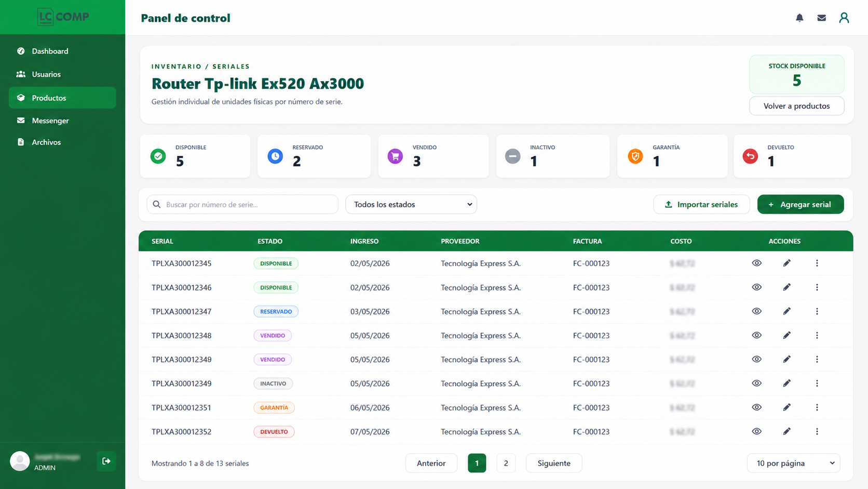View details of serial TPLXA300012348
The width and height of the screenshot is (868, 489).
pos(757,335)
